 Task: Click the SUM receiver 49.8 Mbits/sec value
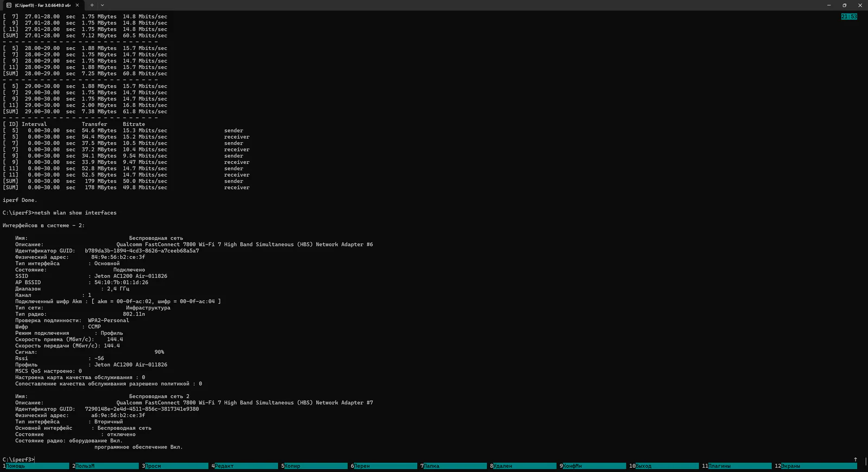tap(145, 188)
